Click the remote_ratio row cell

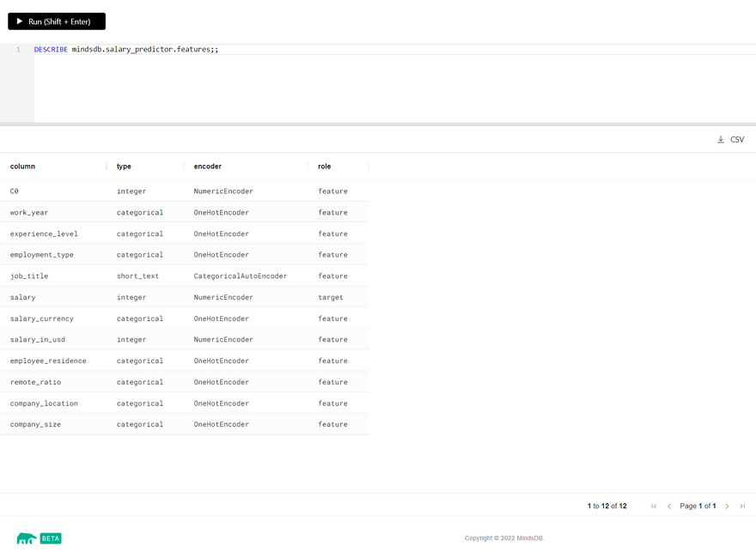(35, 382)
